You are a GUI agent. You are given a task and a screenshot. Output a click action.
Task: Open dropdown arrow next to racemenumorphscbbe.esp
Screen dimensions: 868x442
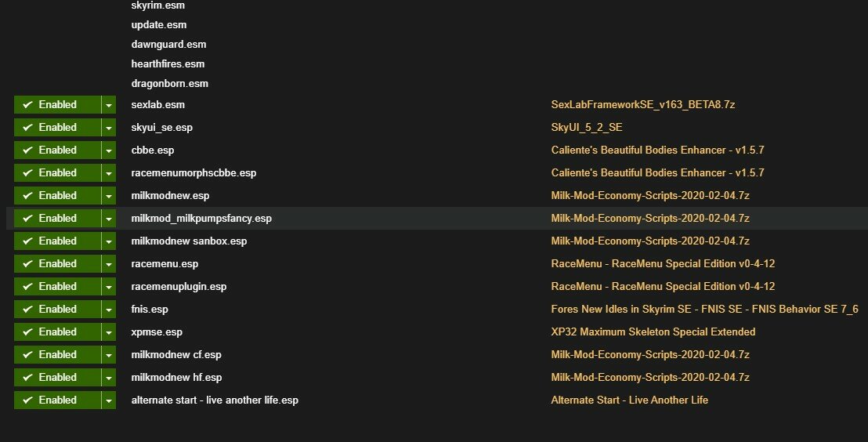click(108, 173)
